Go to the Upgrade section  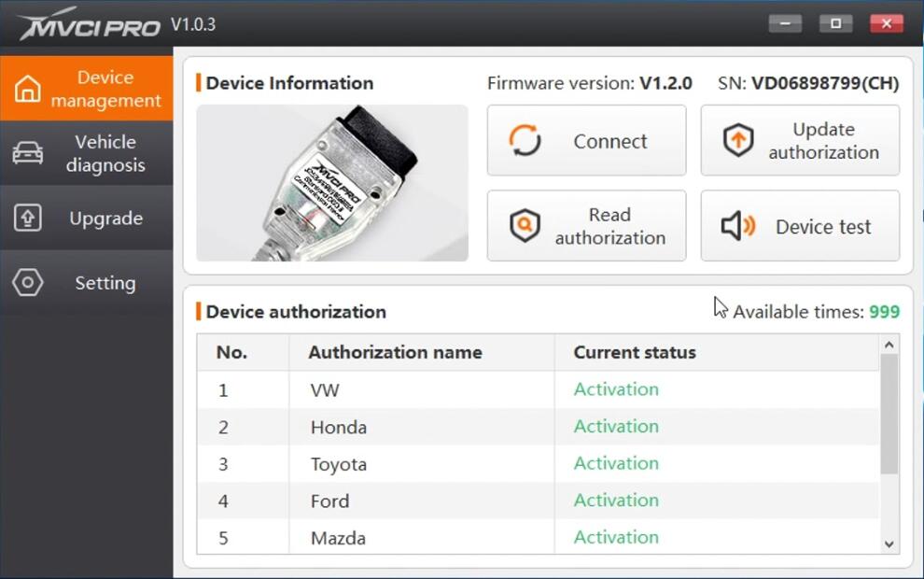87,219
